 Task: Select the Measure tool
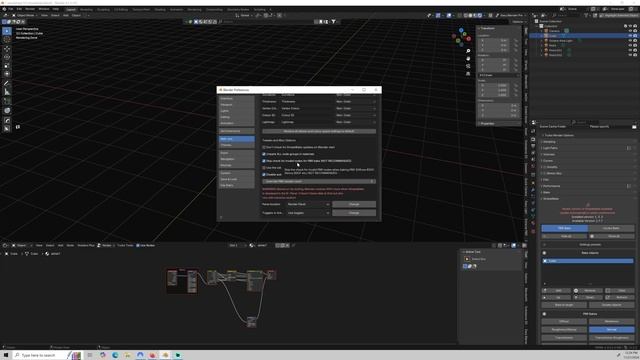coord(7,92)
